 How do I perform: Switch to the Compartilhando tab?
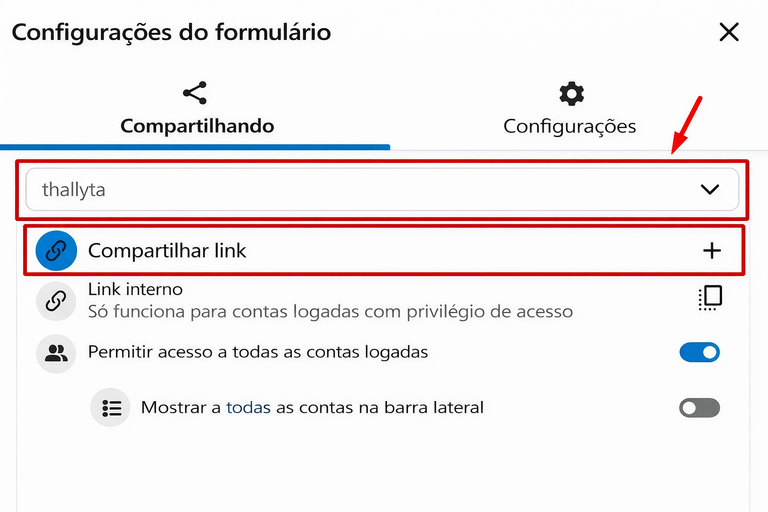197,126
